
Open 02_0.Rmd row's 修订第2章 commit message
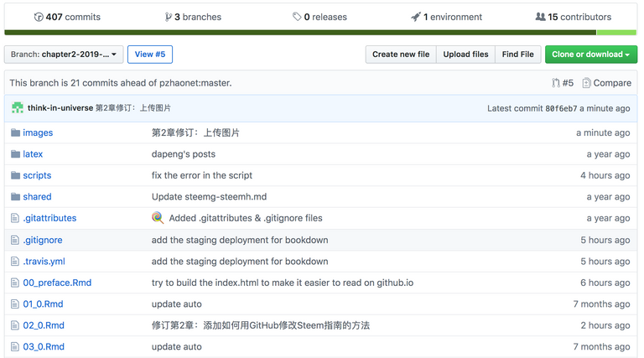261,325
